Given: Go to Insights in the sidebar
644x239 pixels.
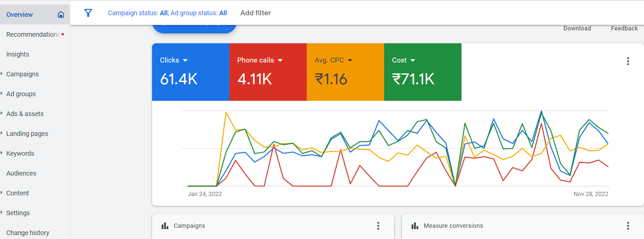Looking at the screenshot, I should pos(18,54).
